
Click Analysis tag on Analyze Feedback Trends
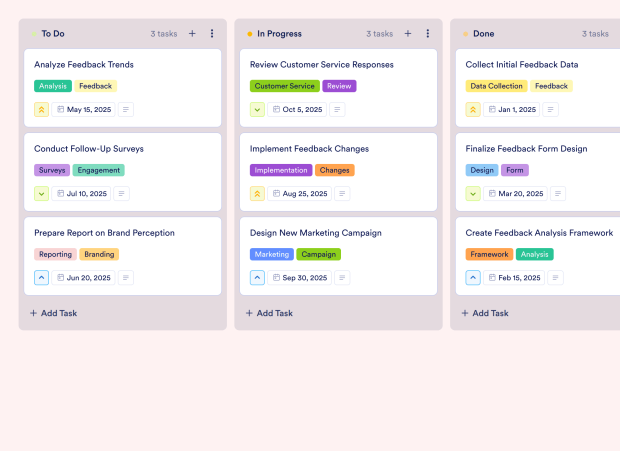(x=53, y=86)
